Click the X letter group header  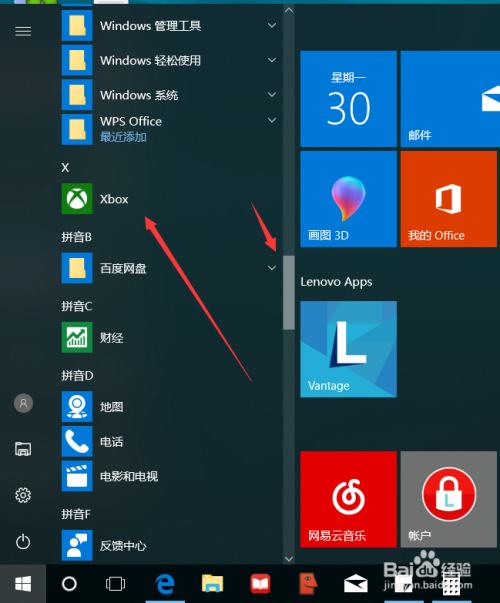pos(65,168)
